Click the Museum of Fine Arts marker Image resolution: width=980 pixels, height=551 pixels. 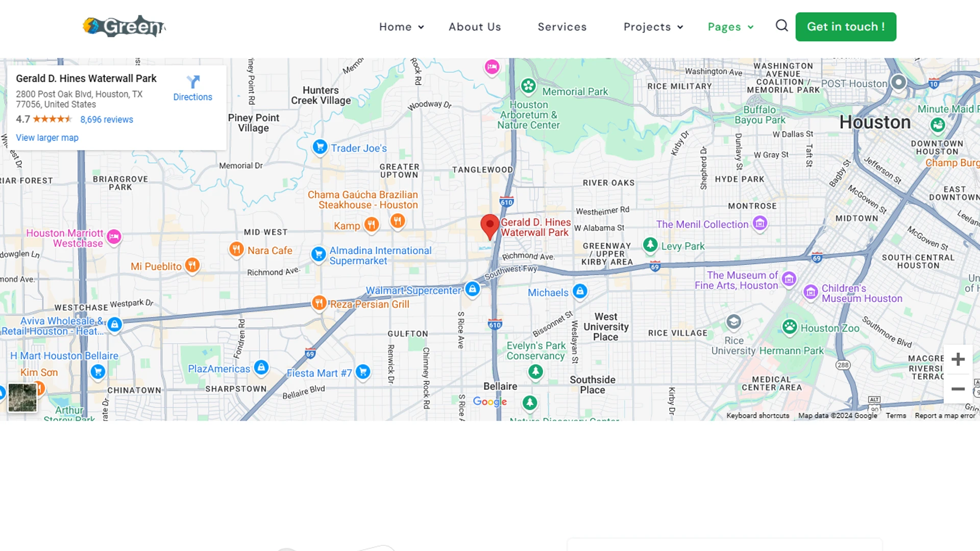click(x=789, y=279)
